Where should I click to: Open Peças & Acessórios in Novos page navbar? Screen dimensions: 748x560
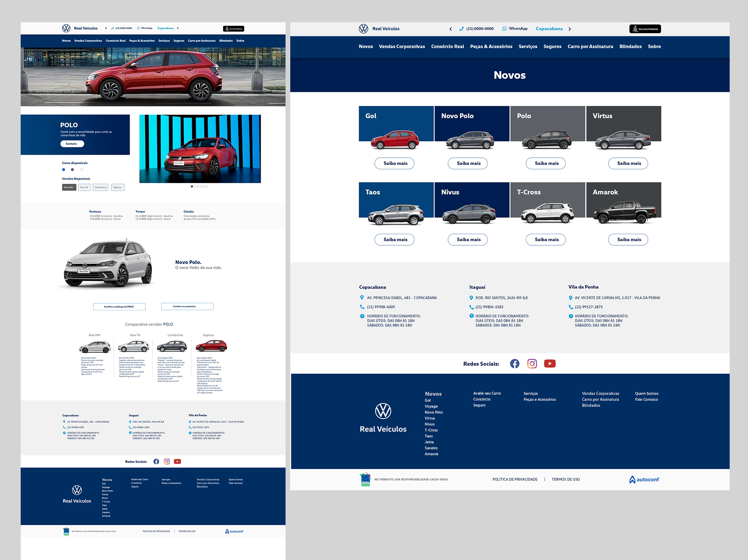point(491,46)
